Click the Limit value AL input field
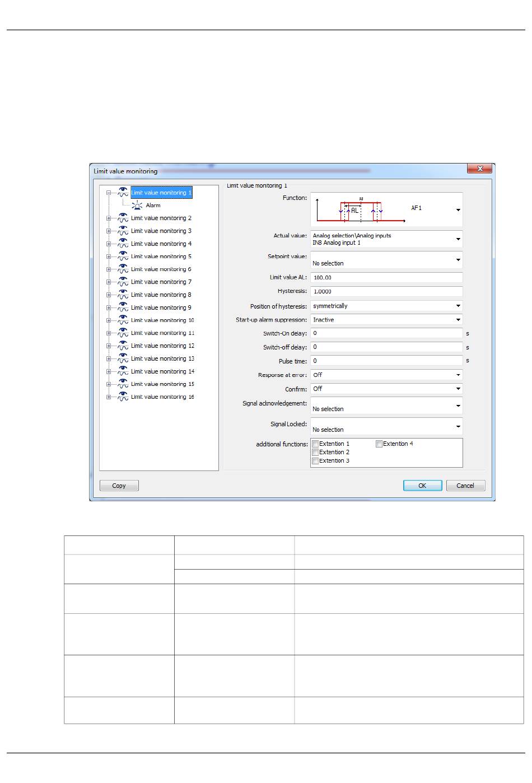 (x=386, y=277)
